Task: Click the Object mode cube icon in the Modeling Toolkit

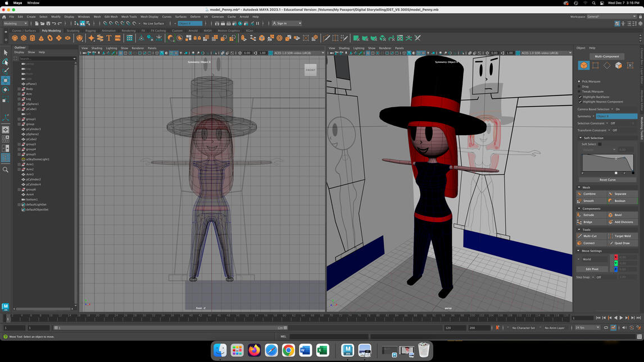Action: [583, 65]
